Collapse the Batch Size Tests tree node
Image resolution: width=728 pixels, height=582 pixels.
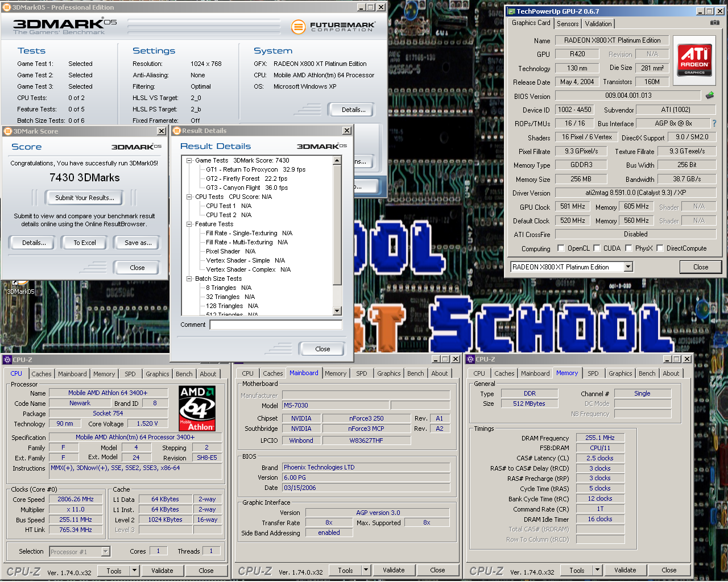(189, 278)
